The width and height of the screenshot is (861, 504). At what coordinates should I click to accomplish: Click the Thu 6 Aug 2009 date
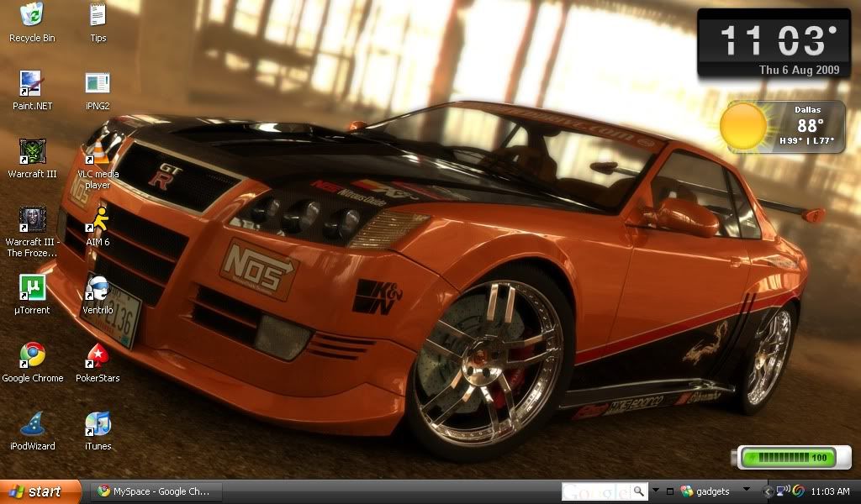799,70
